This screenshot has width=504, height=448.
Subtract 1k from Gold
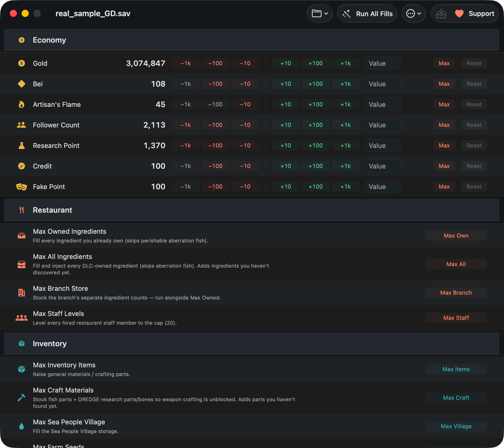186,63
